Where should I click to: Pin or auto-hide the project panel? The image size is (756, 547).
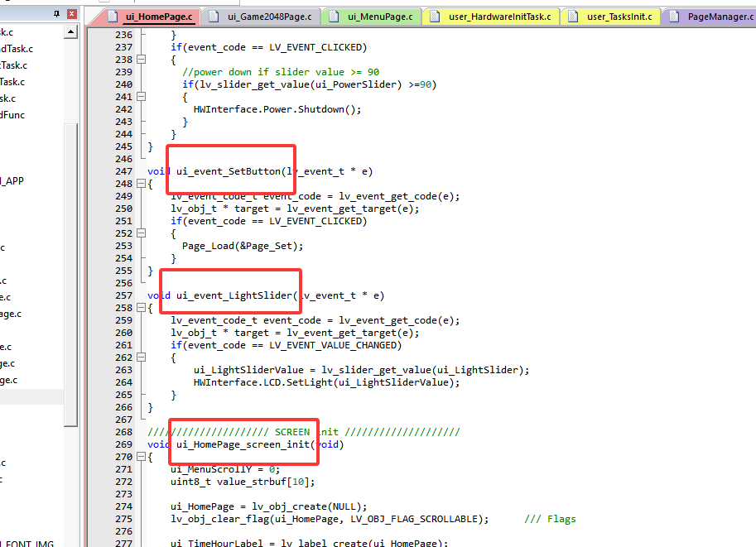[57, 13]
